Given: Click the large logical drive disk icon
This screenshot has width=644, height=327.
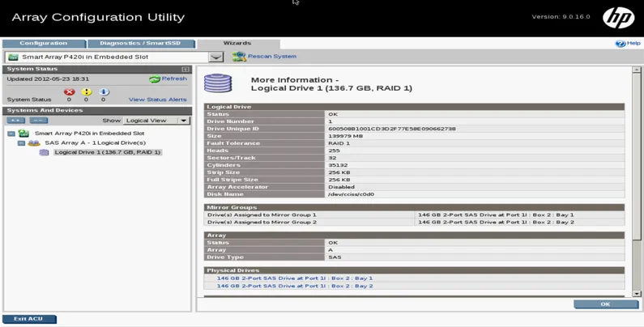Looking at the screenshot, I should (x=218, y=83).
